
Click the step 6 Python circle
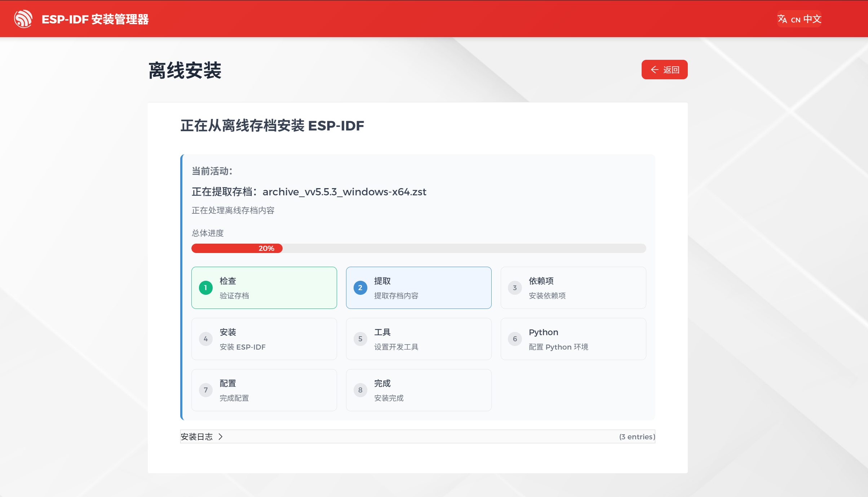[x=515, y=339]
